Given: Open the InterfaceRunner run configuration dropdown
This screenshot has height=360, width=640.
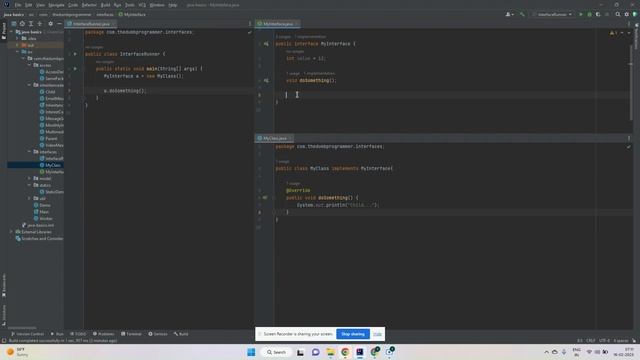Looking at the screenshot, I should pyautogui.click(x=552, y=14).
